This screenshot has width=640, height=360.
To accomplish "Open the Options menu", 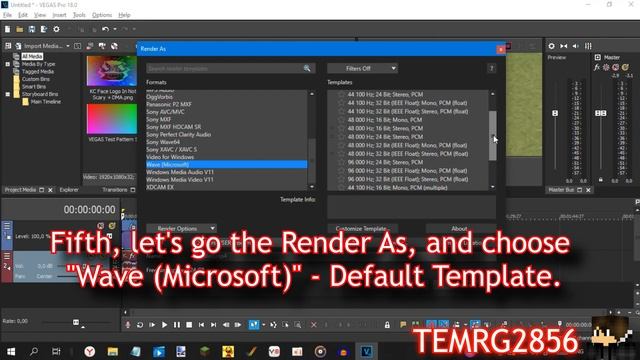I will point(102,15).
